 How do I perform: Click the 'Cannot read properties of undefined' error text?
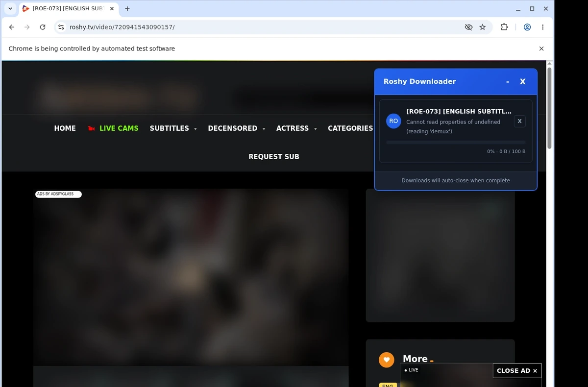coord(453,126)
